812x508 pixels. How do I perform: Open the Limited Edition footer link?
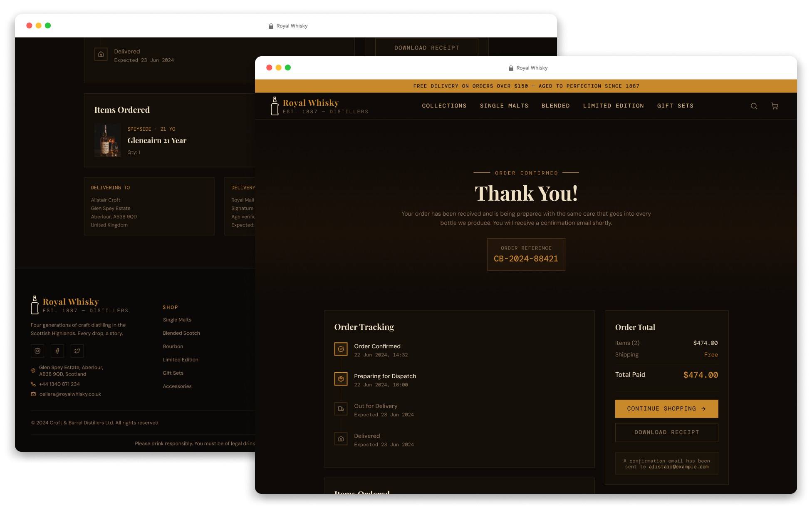click(181, 360)
